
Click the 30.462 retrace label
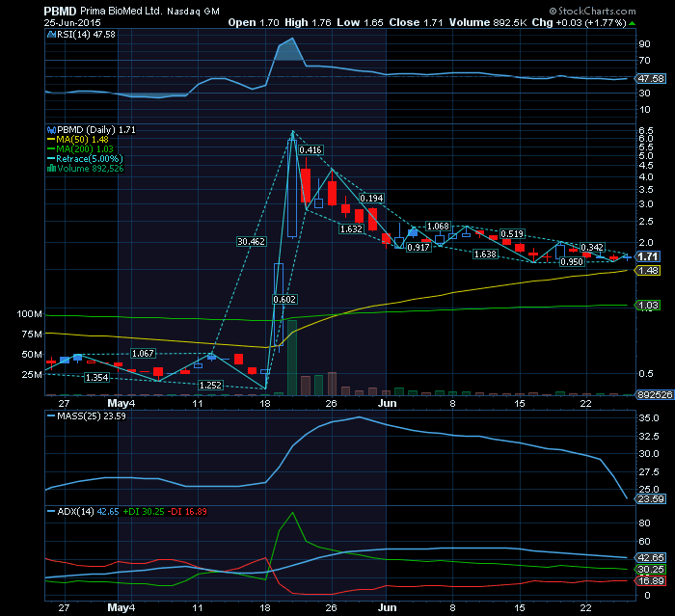[x=252, y=242]
